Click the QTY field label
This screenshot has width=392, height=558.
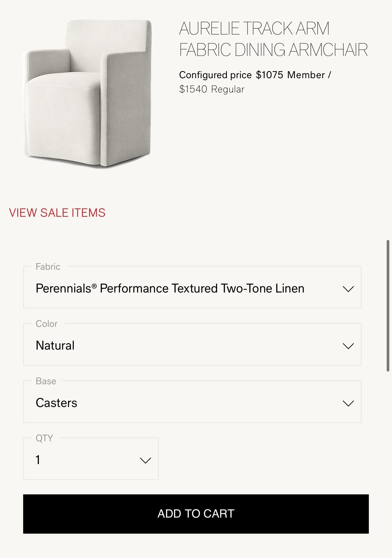pyautogui.click(x=44, y=438)
